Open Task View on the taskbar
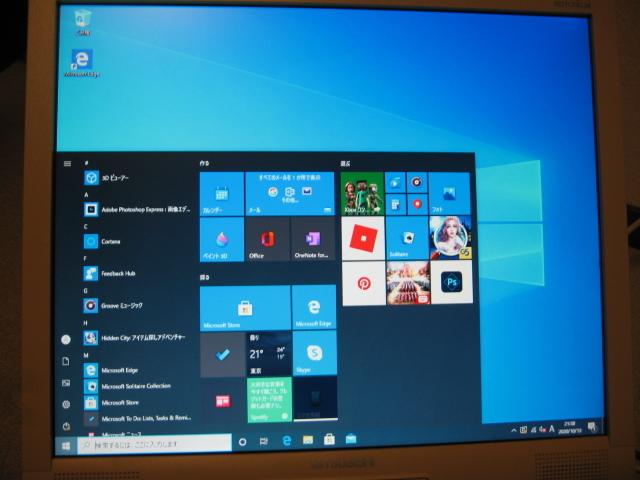This screenshot has height=480, width=640. (x=264, y=441)
